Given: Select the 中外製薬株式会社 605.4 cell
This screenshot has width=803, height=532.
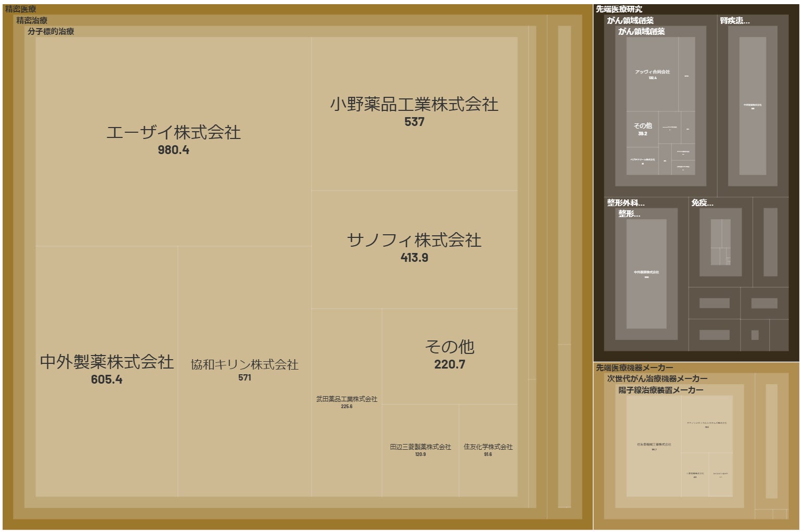Looking at the screenshot, I should point(107,371).
